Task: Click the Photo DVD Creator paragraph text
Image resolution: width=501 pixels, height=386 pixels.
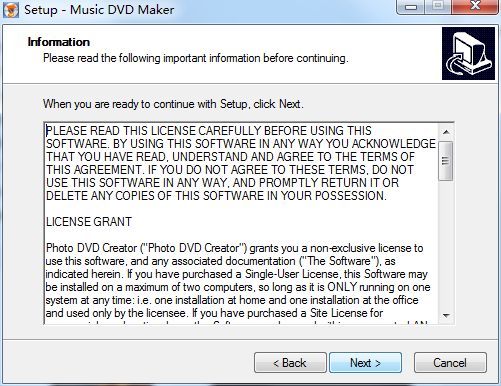Action: coord(238,281)
